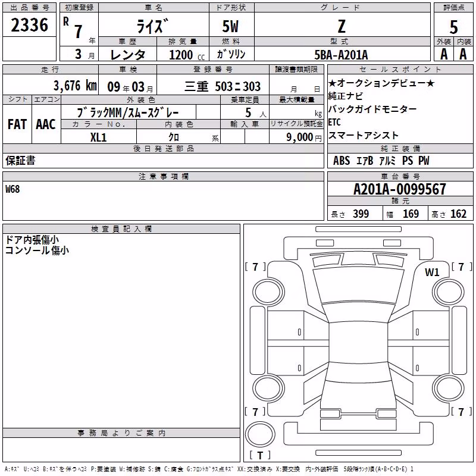The height and width of the screenshot is (476, 476).
Task: Click the vehicle inspection date 09年03月
Action: coord(130,87)
